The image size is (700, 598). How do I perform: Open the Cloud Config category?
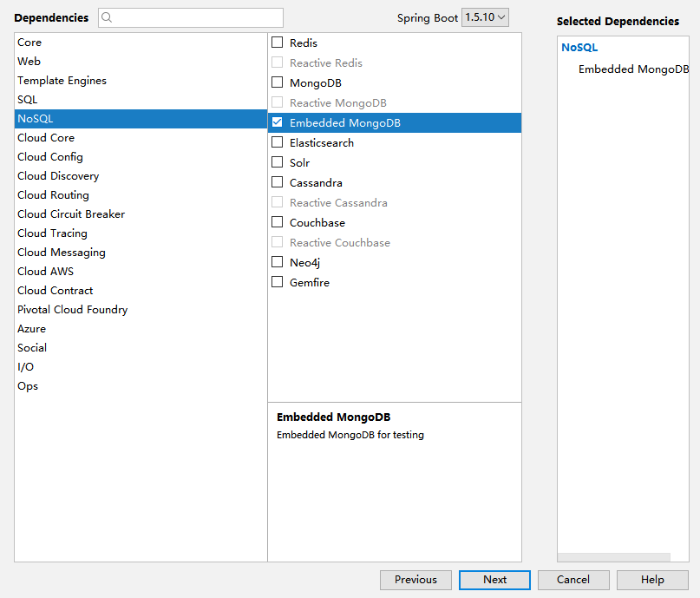coord(141,157)
